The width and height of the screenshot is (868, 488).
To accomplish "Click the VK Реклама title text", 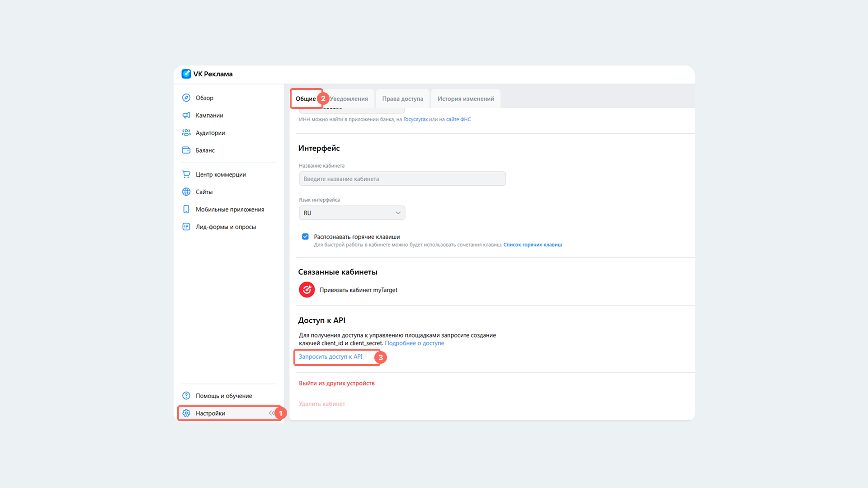I will (x=213, y=74).
